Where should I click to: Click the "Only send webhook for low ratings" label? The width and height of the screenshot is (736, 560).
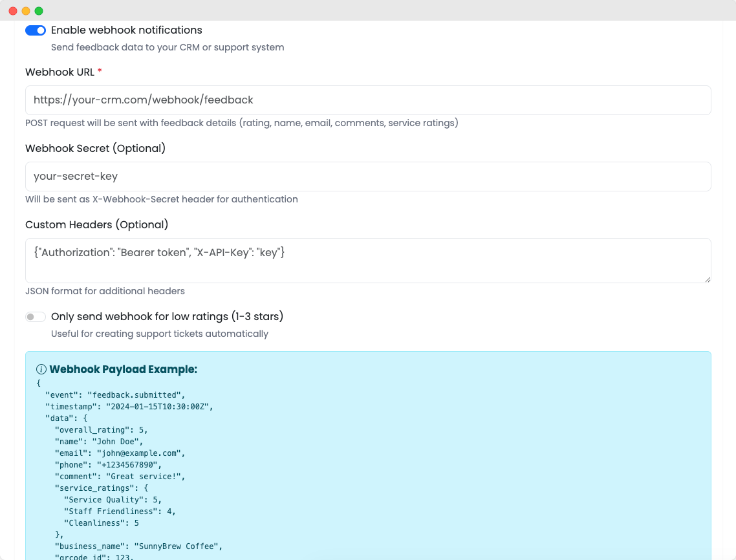click(167, 317)
